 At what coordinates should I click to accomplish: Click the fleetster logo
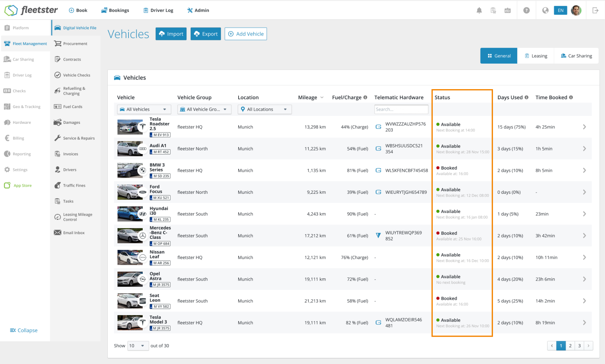tap(31, 10)
